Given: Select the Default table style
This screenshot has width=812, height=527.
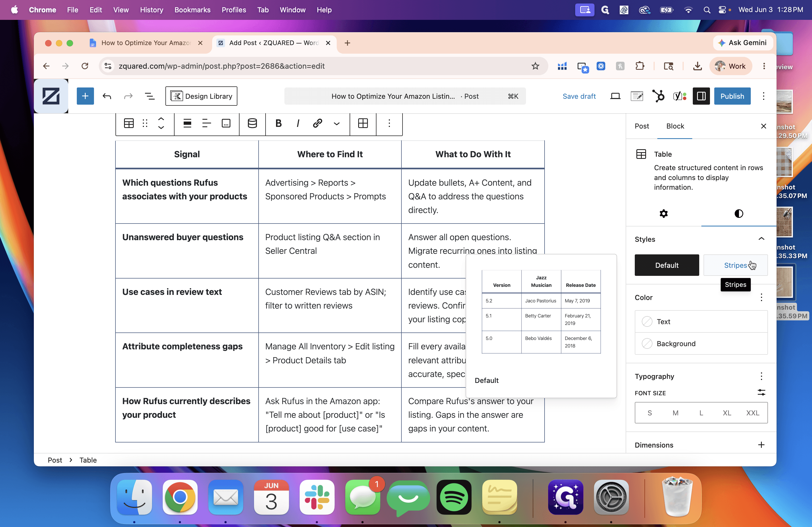Looking at the screenshot, I should pos(667,265).
